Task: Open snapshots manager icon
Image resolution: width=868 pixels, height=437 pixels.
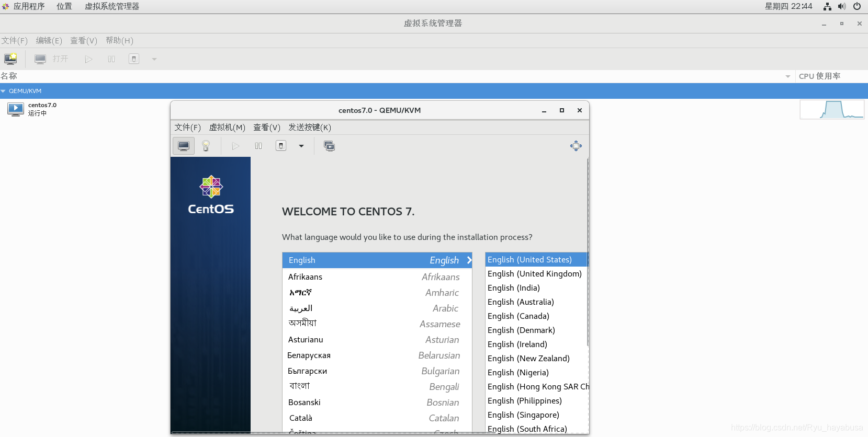Action: (x=329, y=146)
